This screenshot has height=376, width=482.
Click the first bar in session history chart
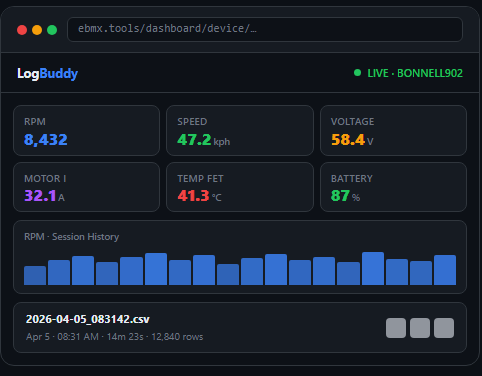point(35,275)
